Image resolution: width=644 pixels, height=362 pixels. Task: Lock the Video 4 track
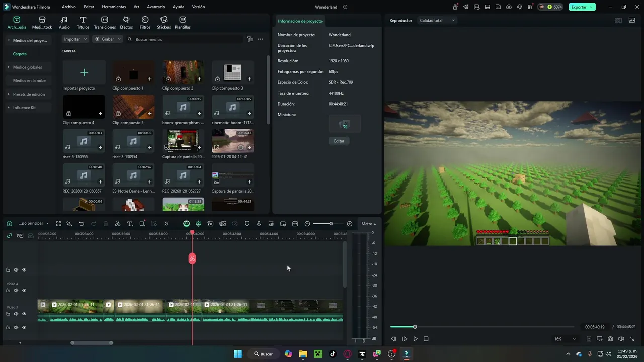[8, 290]
